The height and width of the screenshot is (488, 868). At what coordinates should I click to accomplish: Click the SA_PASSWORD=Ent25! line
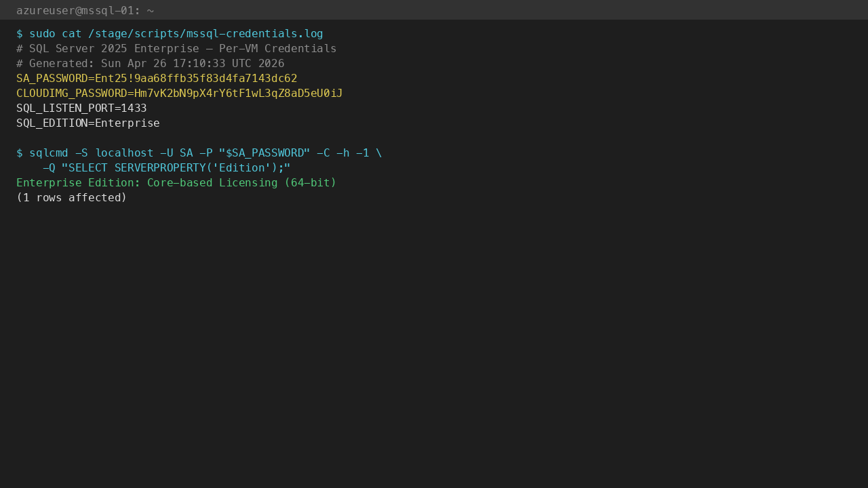point(157,79)
